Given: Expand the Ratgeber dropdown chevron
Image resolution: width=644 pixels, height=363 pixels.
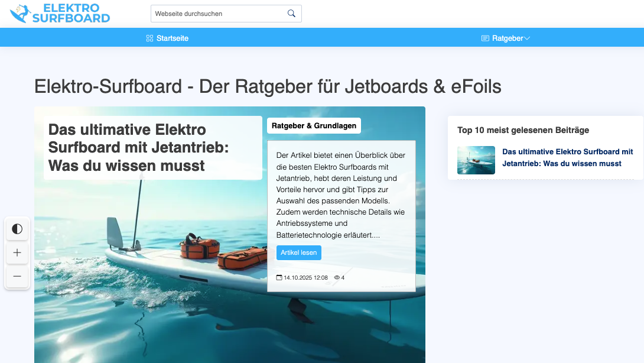Looking at the screenshot, I should pyautogui.click(x=527, y=38).
